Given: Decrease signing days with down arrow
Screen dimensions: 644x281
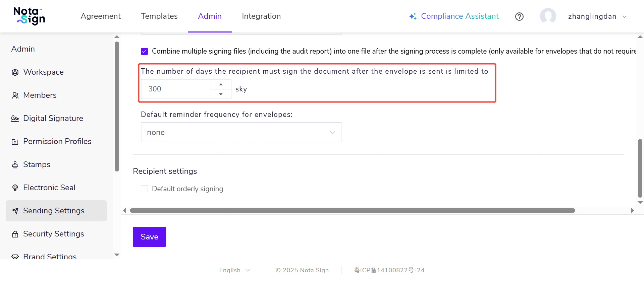Looking at the screenshot, I should click(221, 94).
